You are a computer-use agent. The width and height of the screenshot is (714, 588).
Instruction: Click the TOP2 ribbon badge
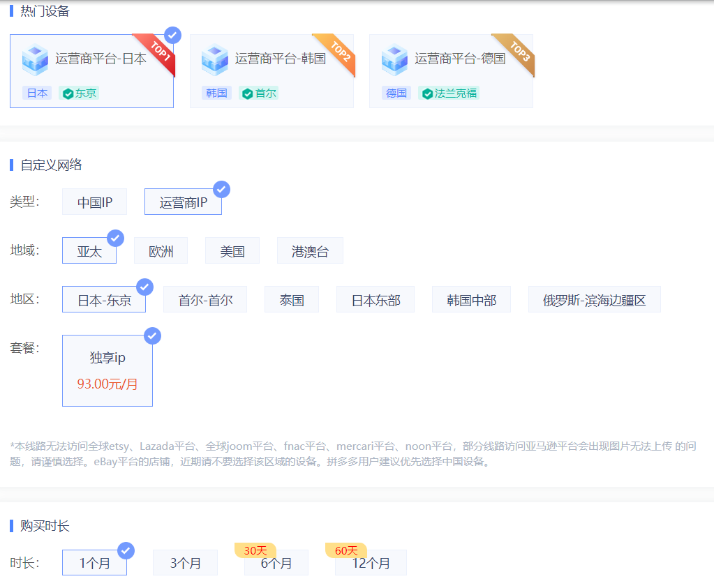tap(339, 51)
